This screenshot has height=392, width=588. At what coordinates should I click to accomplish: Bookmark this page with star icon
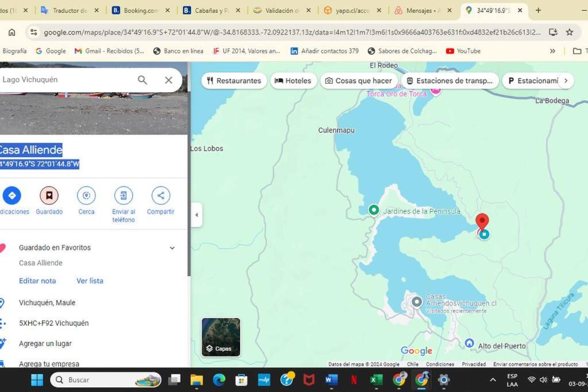[x=569, y=32]
